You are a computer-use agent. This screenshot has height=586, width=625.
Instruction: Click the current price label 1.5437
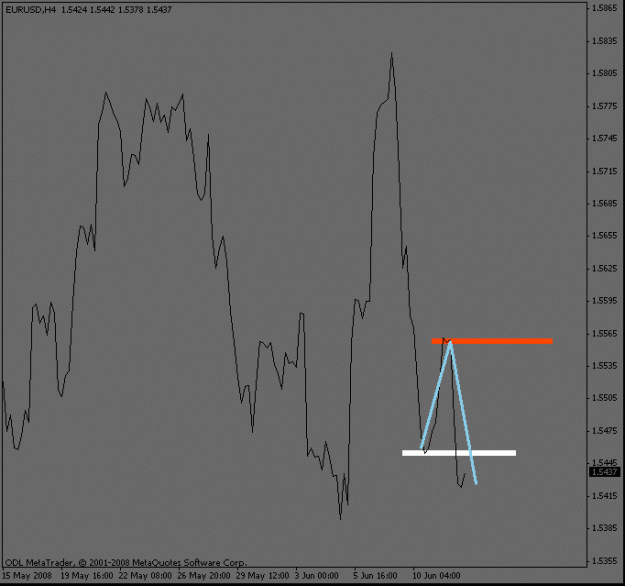tap(604, 472)
